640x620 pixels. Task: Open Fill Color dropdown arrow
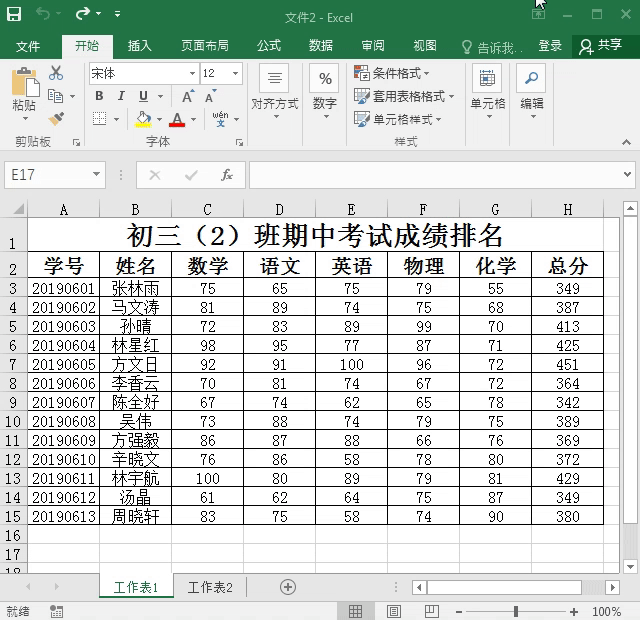pyautogui.click(x=159, y=119)
